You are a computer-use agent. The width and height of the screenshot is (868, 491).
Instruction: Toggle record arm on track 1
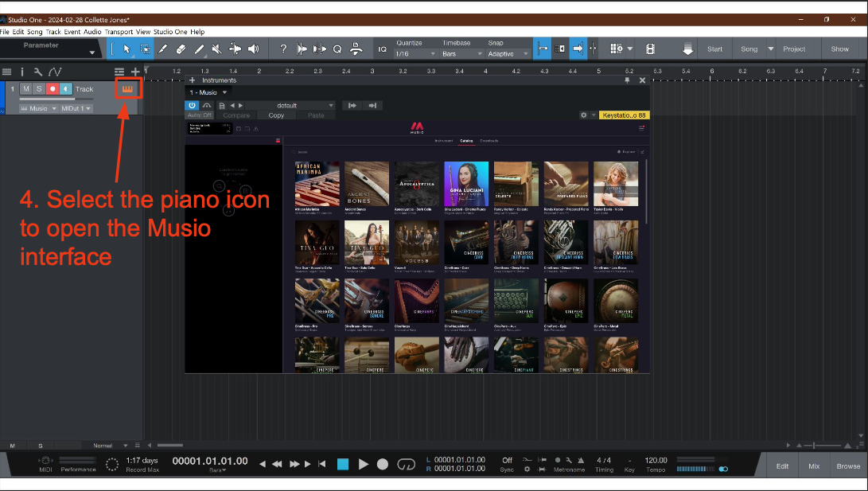point(53,88)
